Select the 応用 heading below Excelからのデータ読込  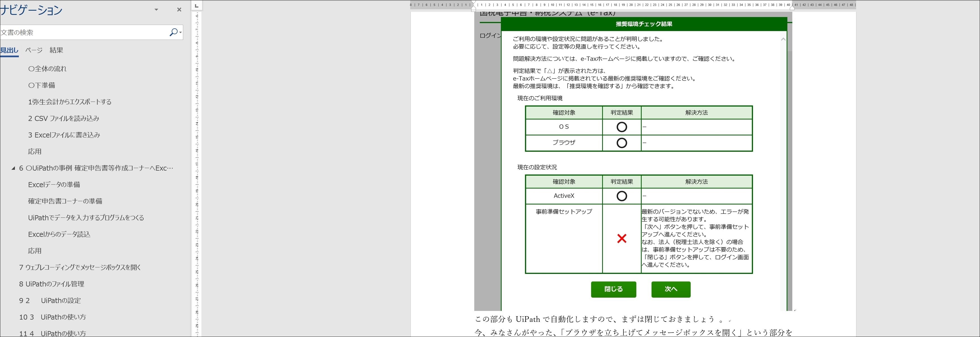tap(35, 251)
